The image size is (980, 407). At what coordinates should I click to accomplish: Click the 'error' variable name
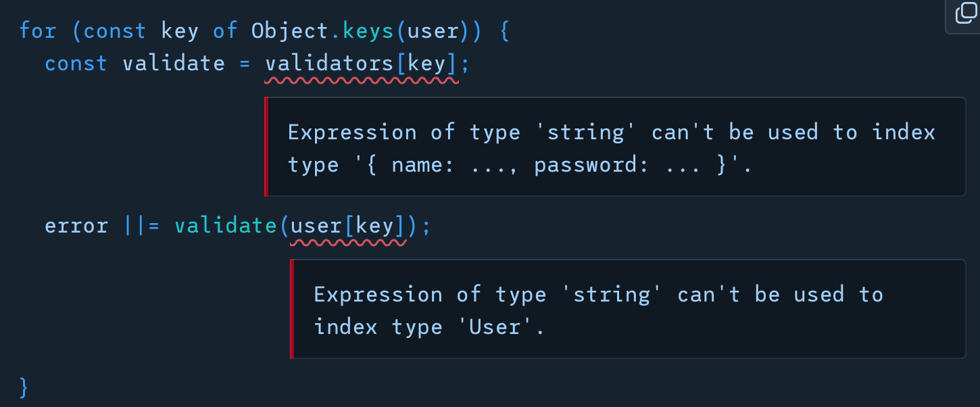76,225
